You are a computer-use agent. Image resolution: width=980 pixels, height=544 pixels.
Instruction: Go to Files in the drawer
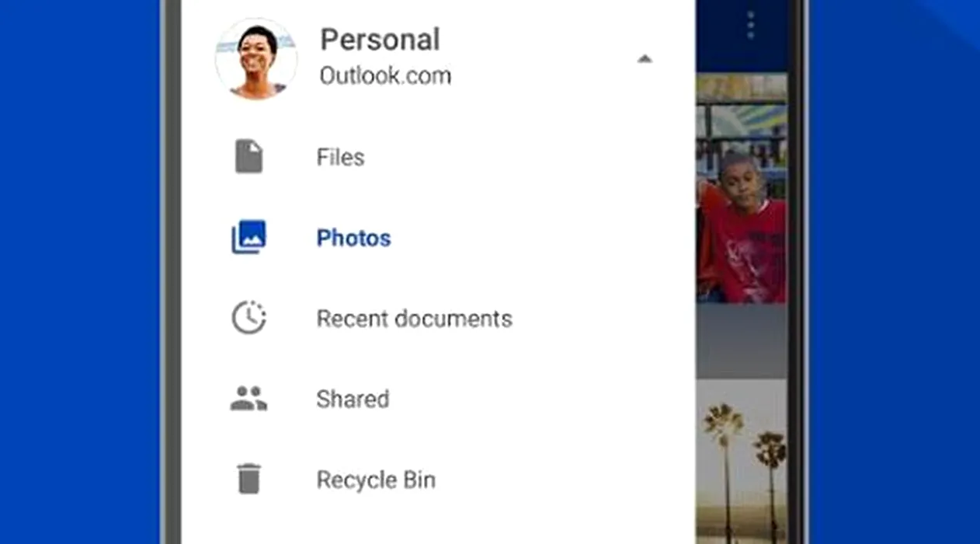(x=340, y=158)
